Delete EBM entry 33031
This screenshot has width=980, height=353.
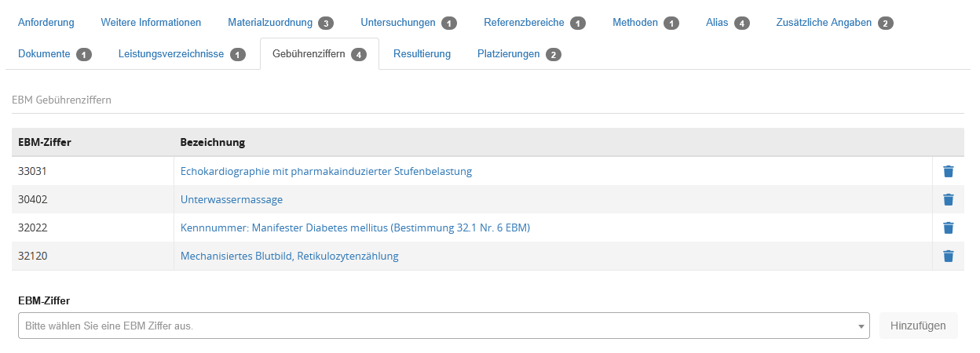948,171
